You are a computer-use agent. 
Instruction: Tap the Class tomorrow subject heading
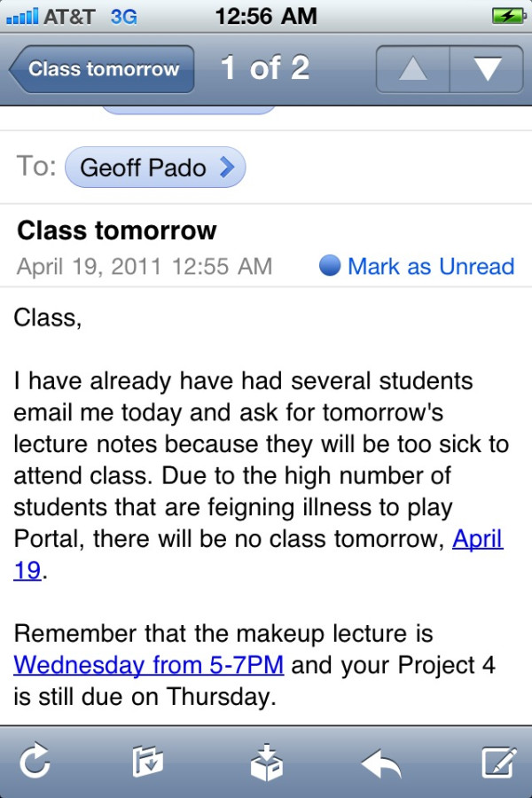click(x=117, y=231)
